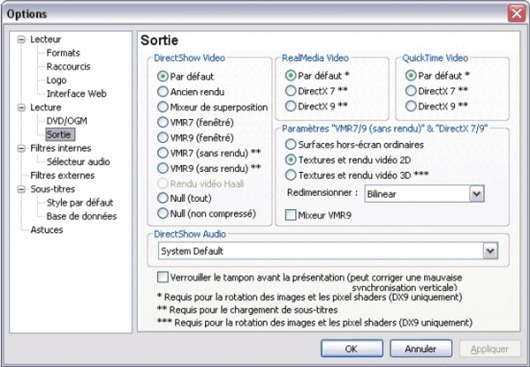Image resolution: width=530 pixels, height=367 pixels.
Task: Open the Formats settings page
Action: [63, 53]
